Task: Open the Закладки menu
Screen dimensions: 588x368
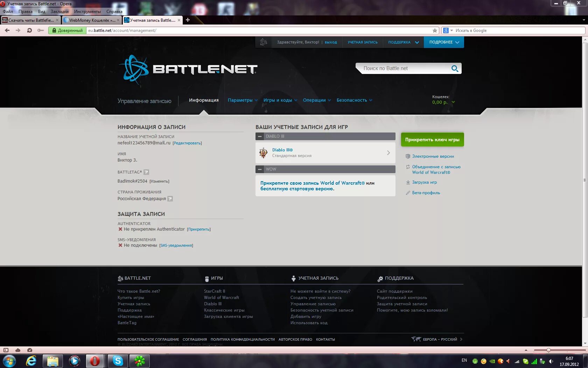Action: [59, 12]
